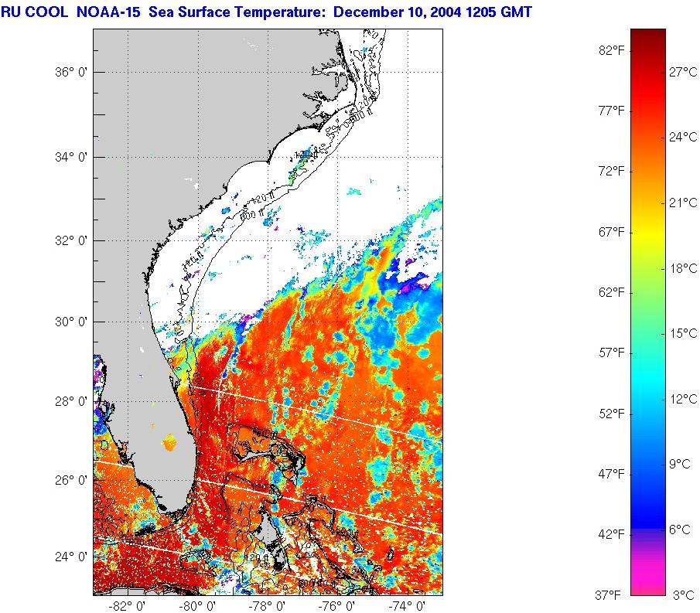This screenshot has width=700, height=613.
Task: Click the 24° 0' latitude axis label
Action: [70, 556]
